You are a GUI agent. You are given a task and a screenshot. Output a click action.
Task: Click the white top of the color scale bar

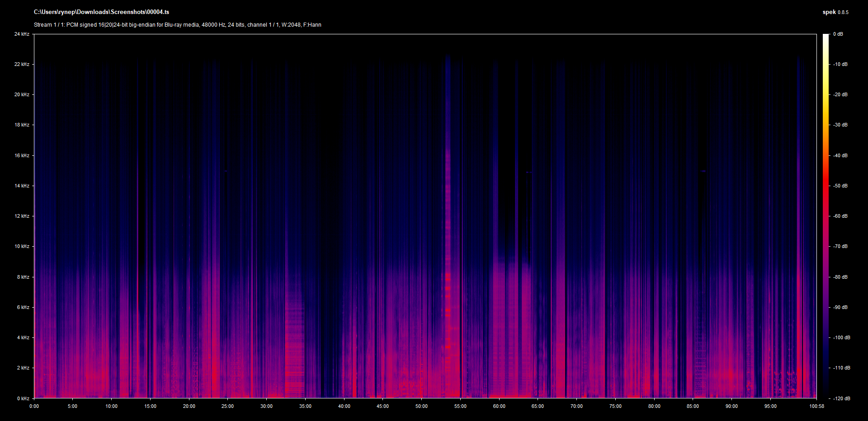click(826, 37)
